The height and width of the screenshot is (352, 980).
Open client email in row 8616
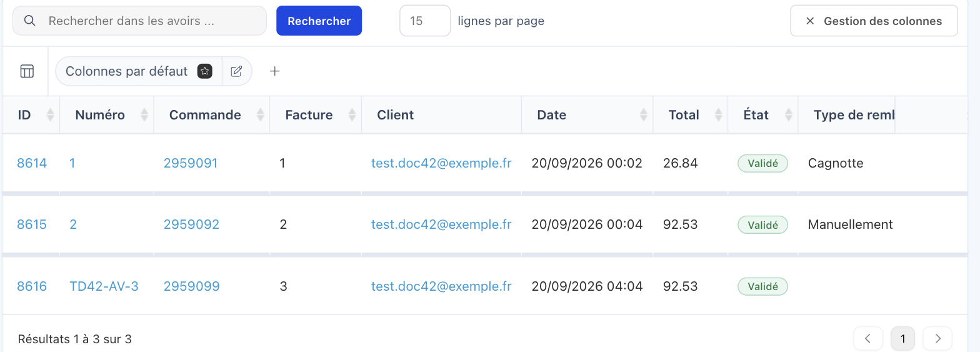441,286
